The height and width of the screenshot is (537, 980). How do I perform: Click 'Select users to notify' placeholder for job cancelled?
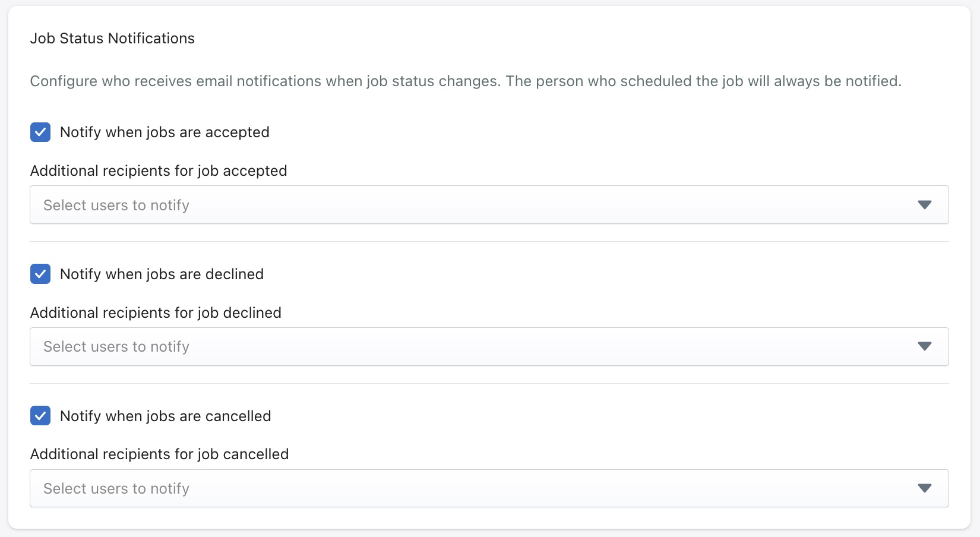coord(116,488)
